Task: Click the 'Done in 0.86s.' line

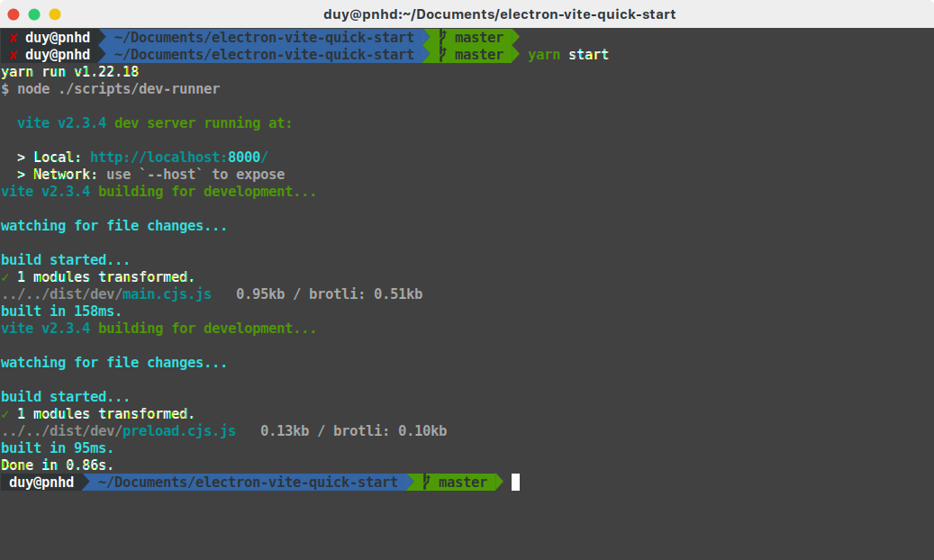Action: (x=57, y=465)
